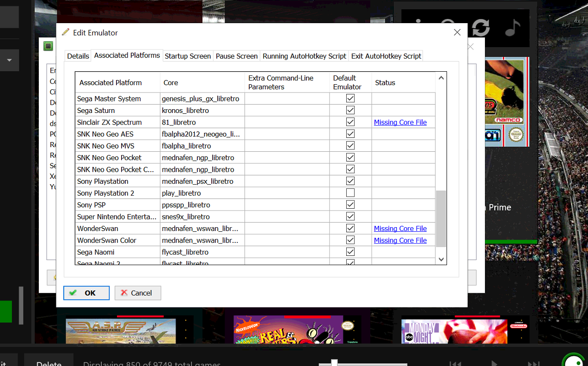
Task: Click Extra Command-Line Parameters cell for Sony PSP
Action: [287, 205]
